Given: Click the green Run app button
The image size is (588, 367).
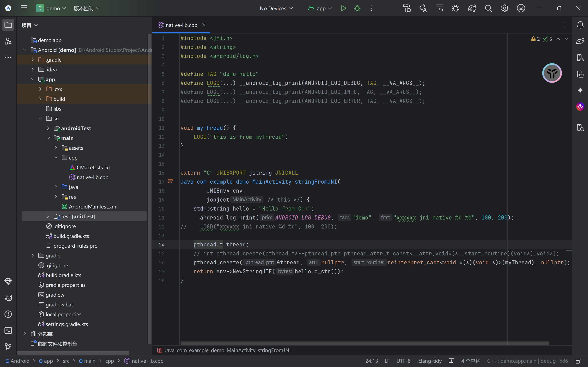Looking at the screenshot, I should [x=343, y=8].
